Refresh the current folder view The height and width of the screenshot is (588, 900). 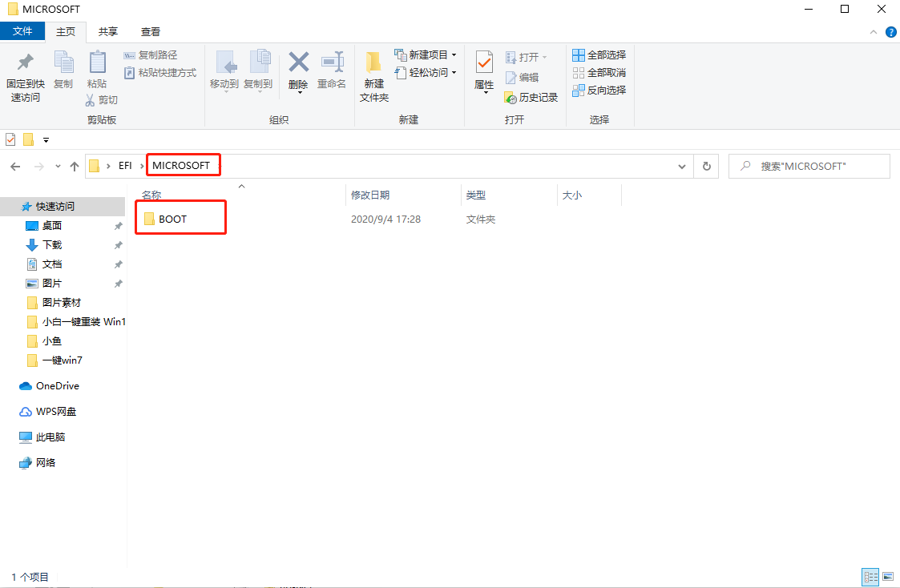point(707,167)
